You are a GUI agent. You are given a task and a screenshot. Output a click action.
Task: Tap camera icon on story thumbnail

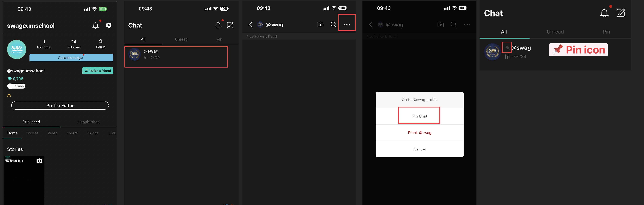click(39, 161)
